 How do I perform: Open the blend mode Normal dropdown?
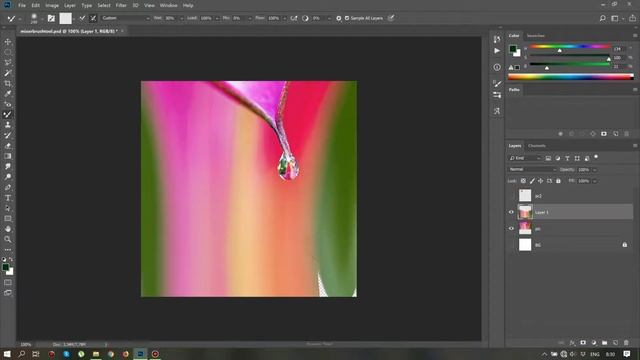pos(532,169)
